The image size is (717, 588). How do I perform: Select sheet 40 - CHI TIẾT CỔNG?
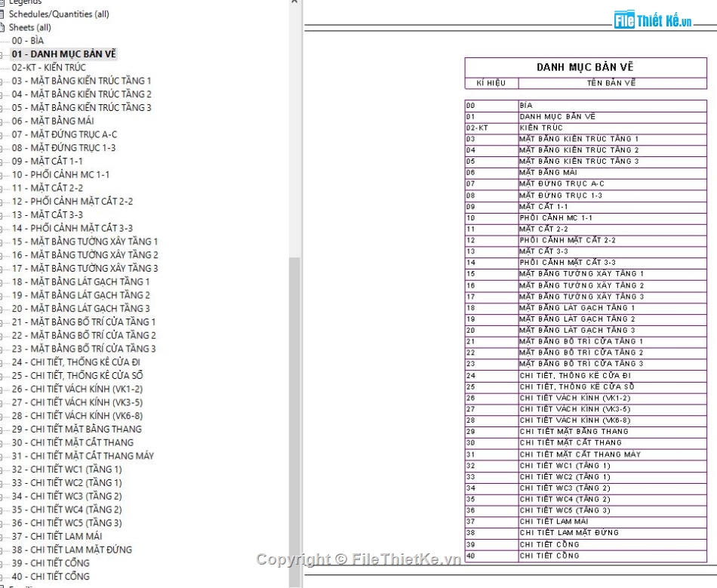click(x=51, y=576)
